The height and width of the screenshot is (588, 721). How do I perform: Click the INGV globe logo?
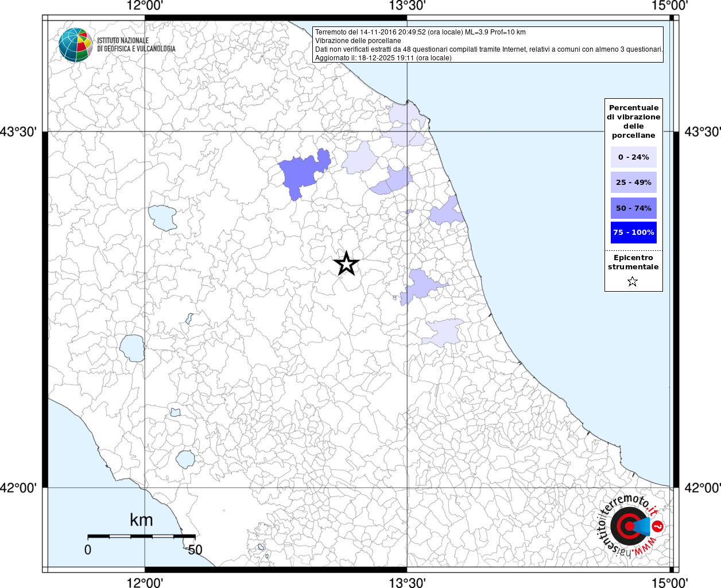[76, 45]
